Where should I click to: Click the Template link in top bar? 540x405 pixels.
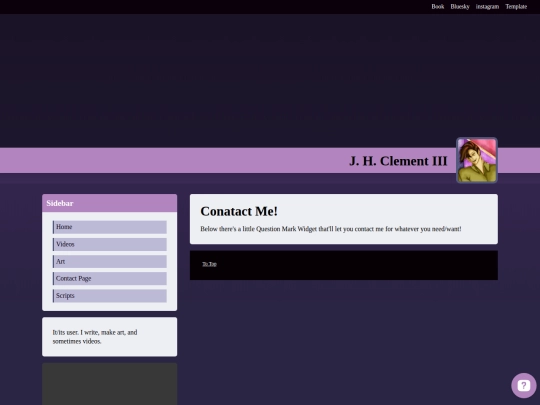516,7
